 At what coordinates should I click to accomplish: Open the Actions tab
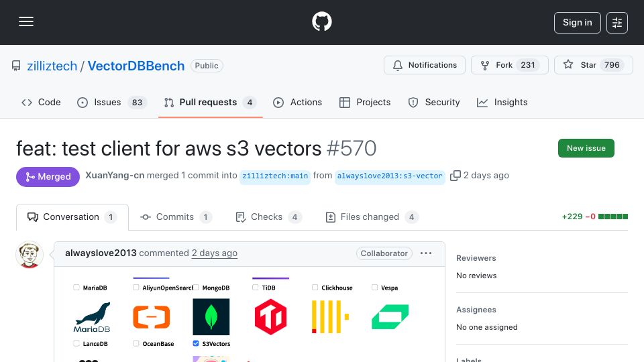tap(298, 102)
